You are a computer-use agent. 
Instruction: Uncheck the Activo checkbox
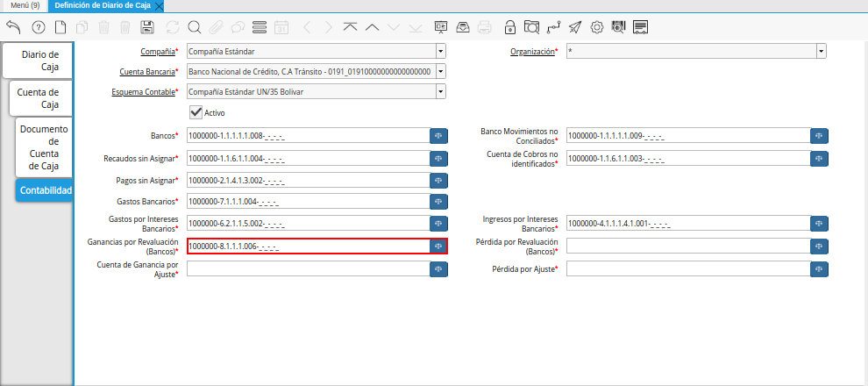coord(196,112)
